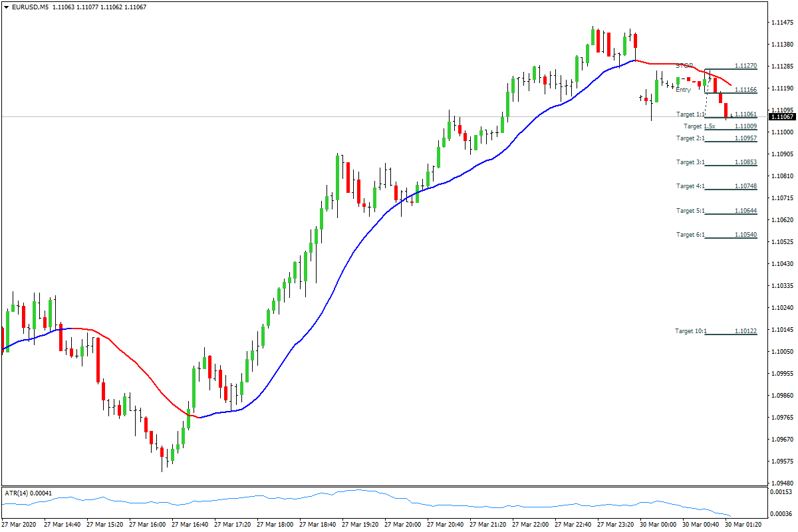Click the Target 3:1 label
Viewport: 798px width, 532px height.
(690, 162)
